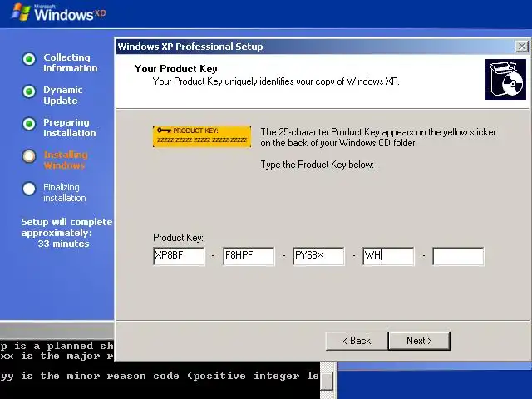Click the Preparing installation step indicator
The width and height of the screenshot is (532, 399).
click(29, 124)
